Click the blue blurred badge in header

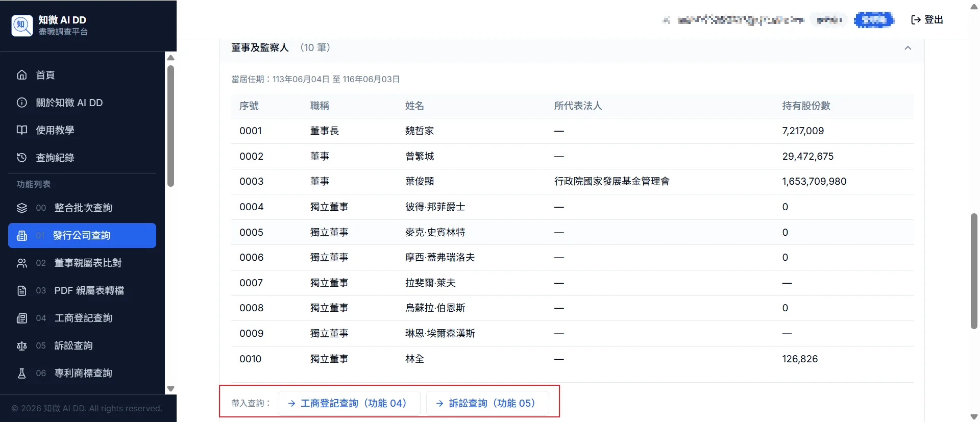point(874,20)
